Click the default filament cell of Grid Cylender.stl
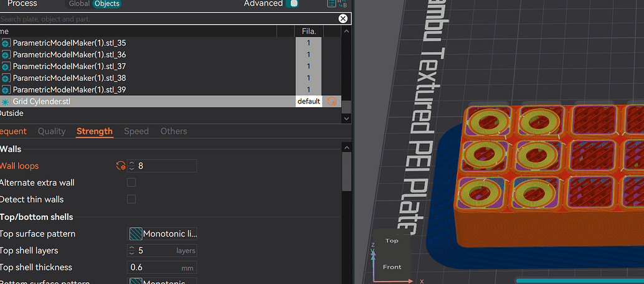 309,102
